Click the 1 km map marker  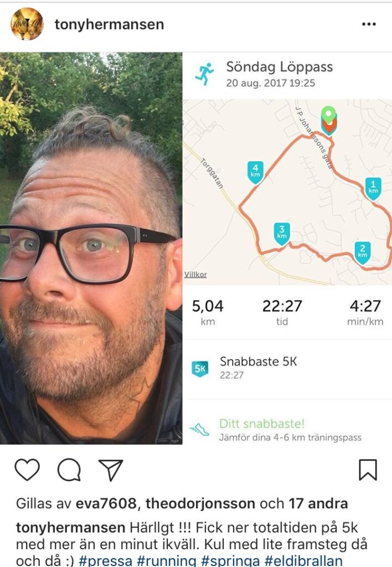pyautogui.click(x=373, y=189)
